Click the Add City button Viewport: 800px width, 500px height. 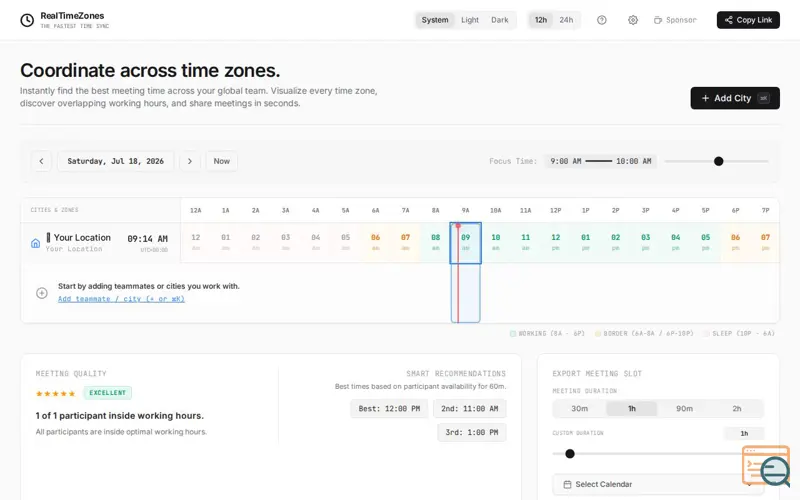coord(735,98)
